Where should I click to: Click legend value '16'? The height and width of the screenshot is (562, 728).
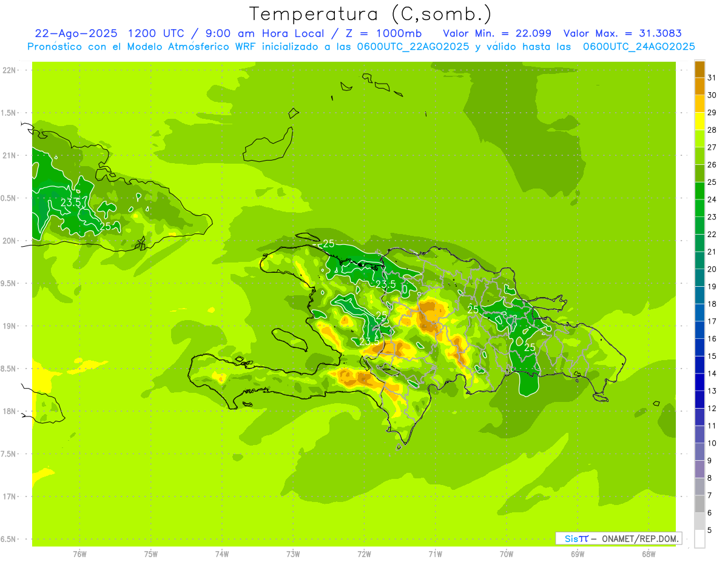[x=712, y=339]
